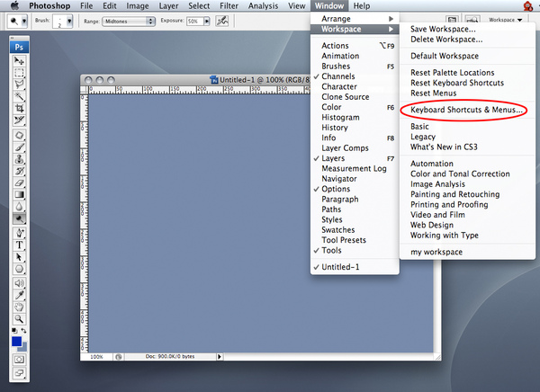Open the Filter menu
Viewport: 540px width, 392px height.
229,6
